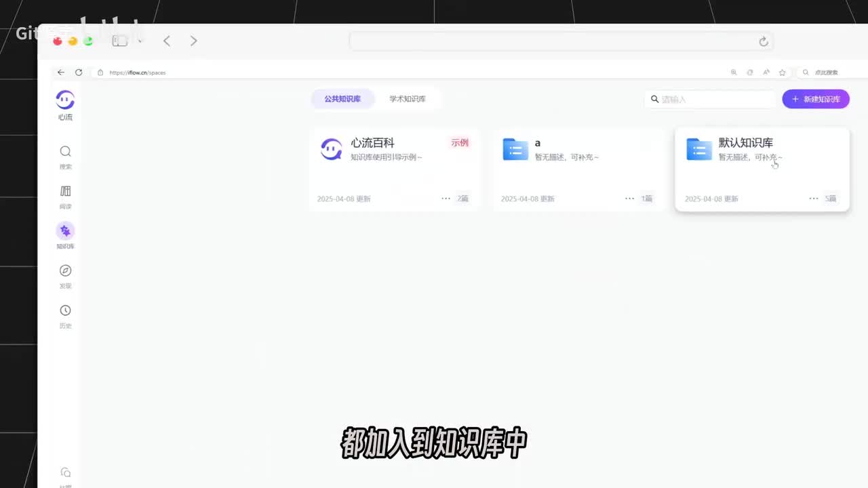Open 发现 (Discover) compass icon in sidebar
The image size is (868, 488).
click(65, 271)
